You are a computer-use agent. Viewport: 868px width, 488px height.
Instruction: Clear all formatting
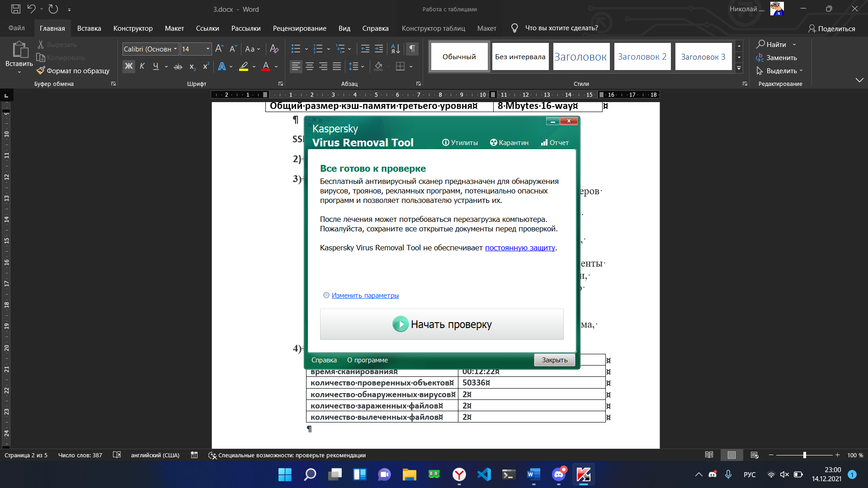click(x=274, y=49)
